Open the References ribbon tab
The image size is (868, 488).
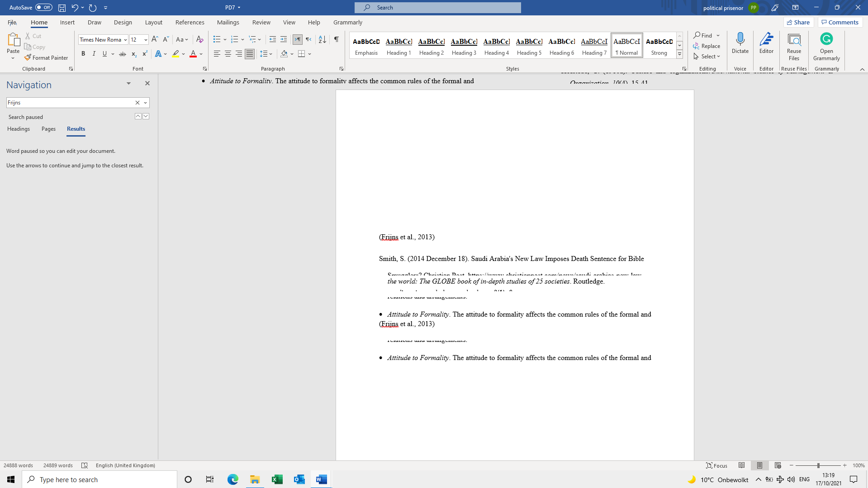(x=190, y=22)
